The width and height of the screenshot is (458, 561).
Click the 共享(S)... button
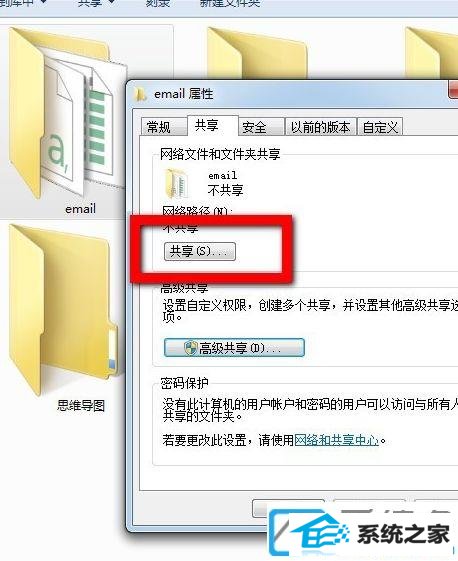200,251
